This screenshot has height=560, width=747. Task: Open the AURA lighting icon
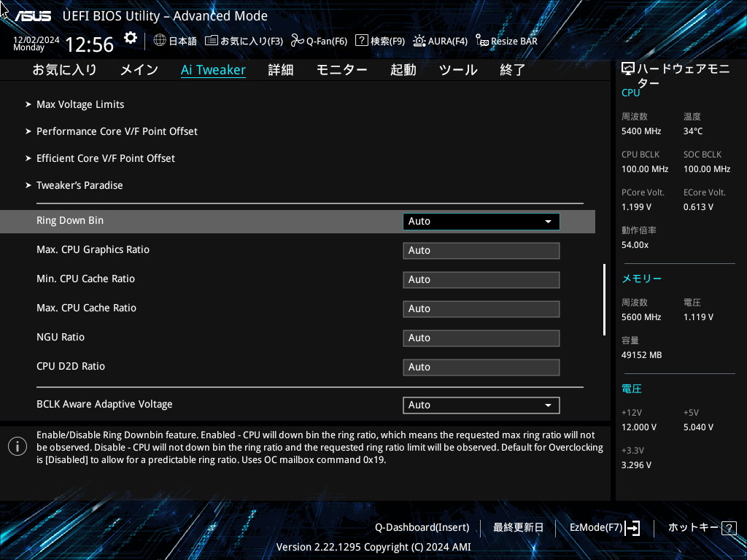coord(419,41)
